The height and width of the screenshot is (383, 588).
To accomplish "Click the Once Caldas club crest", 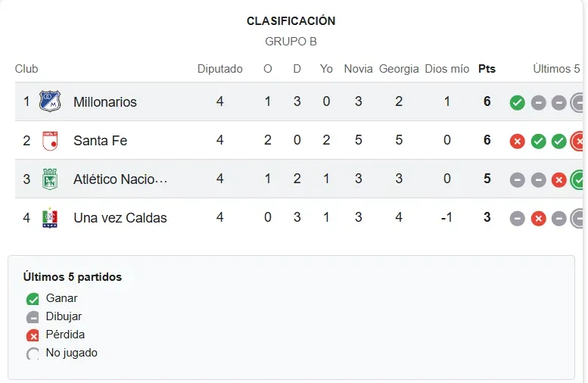I will pos(50,218).
